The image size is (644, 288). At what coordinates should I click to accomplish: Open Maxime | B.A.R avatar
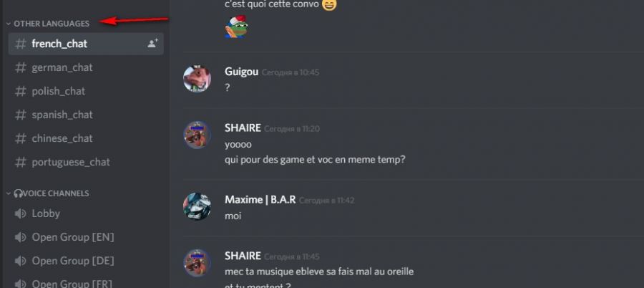[197, 206]
